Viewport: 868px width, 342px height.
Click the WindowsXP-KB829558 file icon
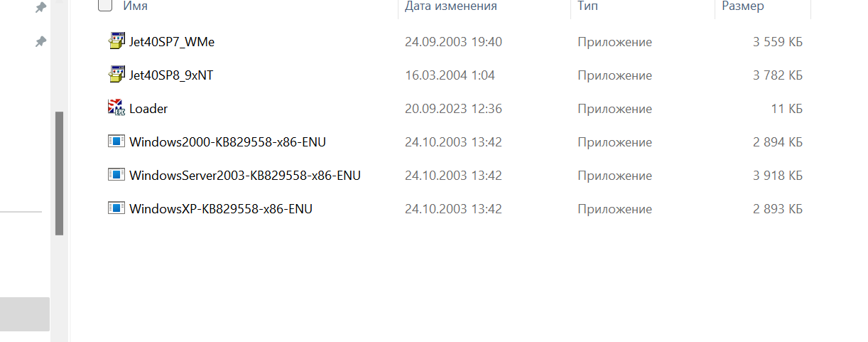116,208
